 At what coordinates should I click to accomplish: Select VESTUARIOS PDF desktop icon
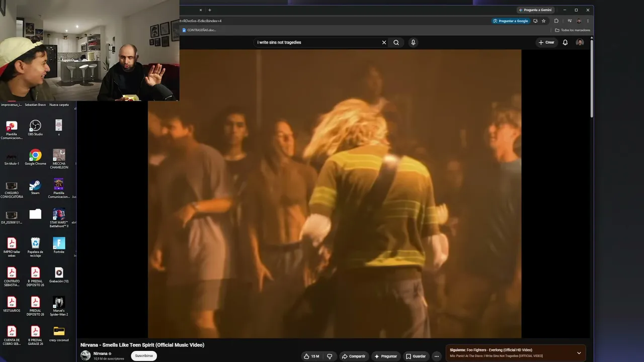pos(12,304)
